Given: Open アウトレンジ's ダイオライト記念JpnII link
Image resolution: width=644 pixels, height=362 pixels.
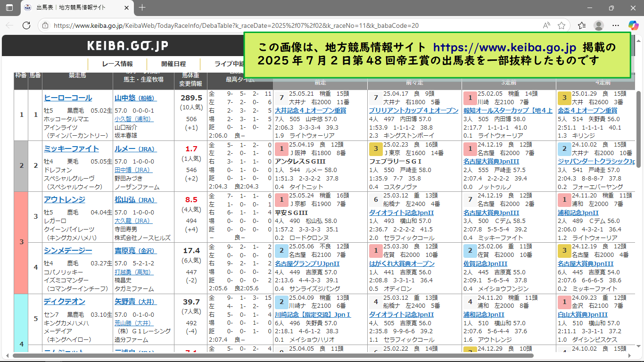Looking at the screenshot, I should click(x=401, y=213).
